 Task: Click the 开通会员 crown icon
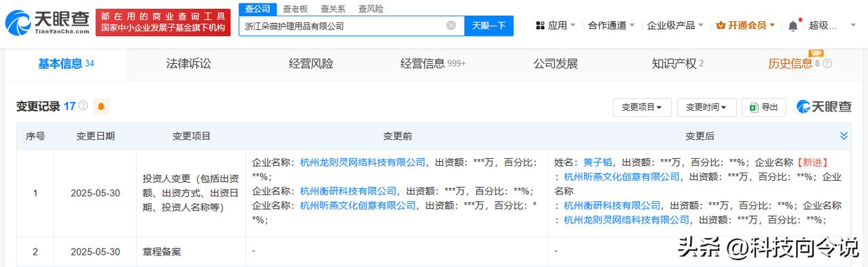click(721, 26)
